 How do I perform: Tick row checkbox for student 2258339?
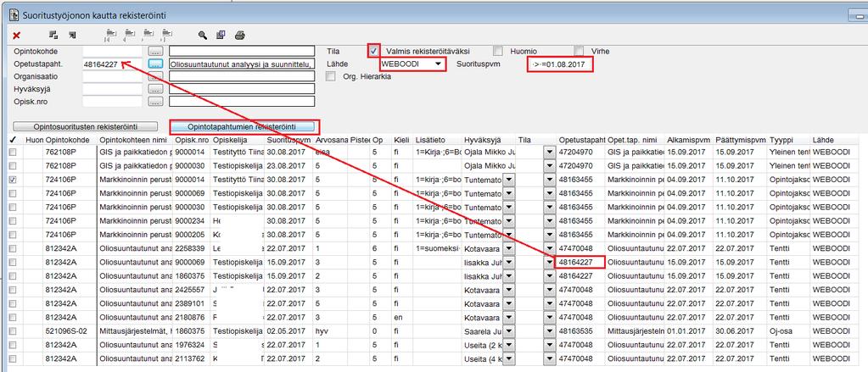(x=13, y=248)
